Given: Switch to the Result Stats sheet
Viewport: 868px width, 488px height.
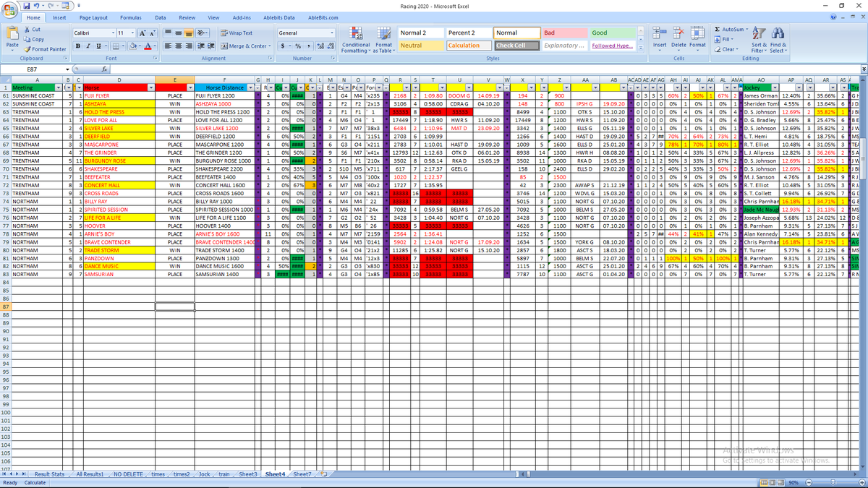Looking at the screenshot, I should (50, 474).
